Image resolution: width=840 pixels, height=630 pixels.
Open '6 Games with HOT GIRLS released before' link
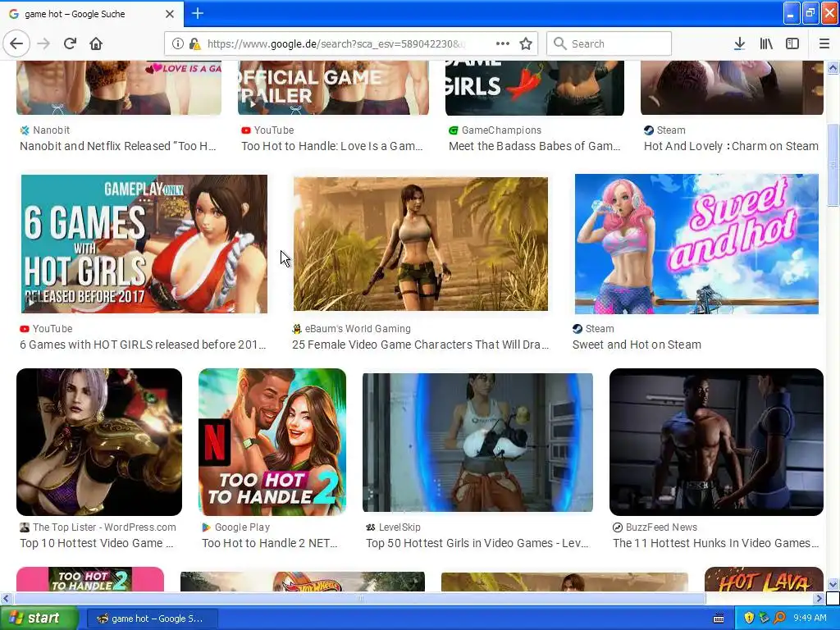[143, 345]
